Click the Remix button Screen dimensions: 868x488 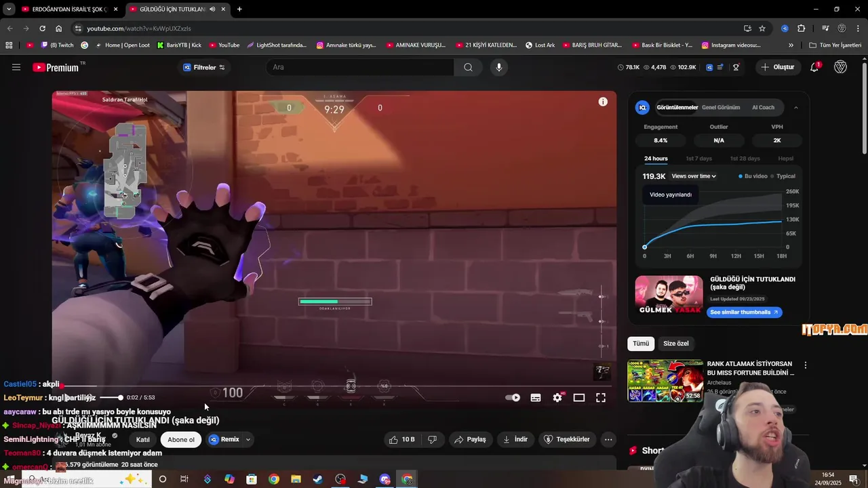(224, 439)
